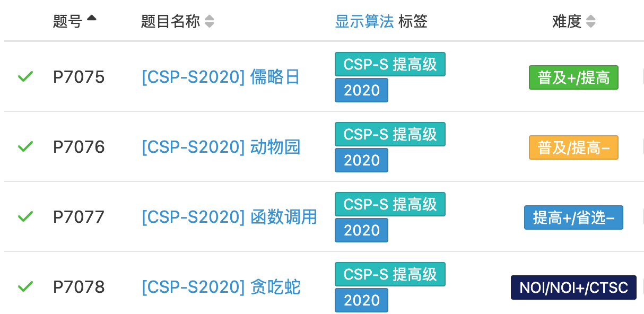The height and width of the screenshot is (314, 644).
Task: Sort problems by 题目名称 arrows
Action: (x=210, y=21)
